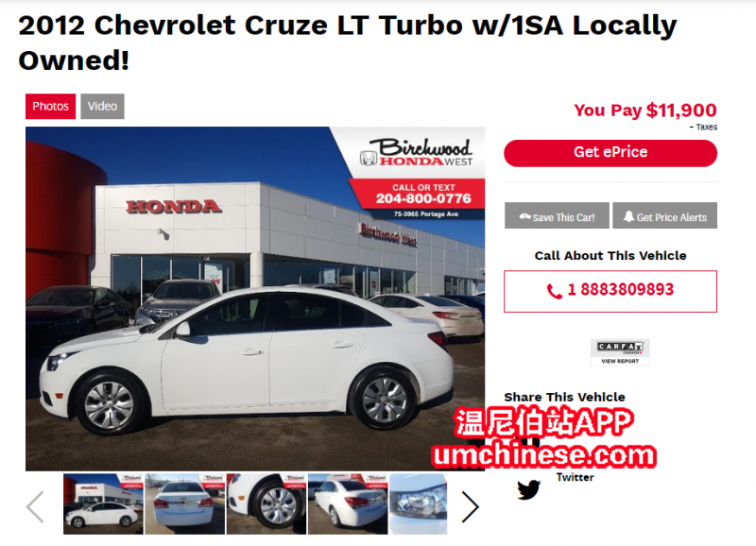Select the first side-view car thumbnail
The height and width of the screenshot is (546, 756).
103,503
